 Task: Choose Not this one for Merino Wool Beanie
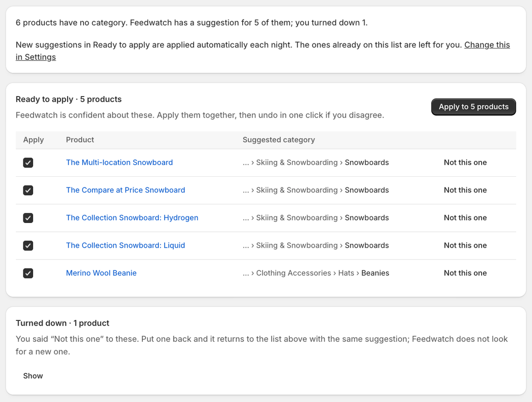point(465,273)
